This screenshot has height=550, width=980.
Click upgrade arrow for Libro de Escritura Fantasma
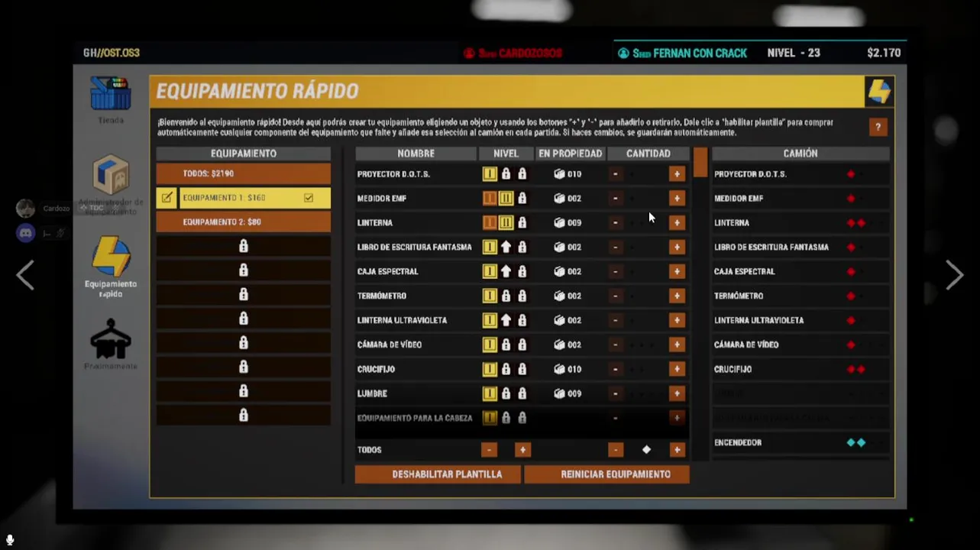[x=506, y=247]
